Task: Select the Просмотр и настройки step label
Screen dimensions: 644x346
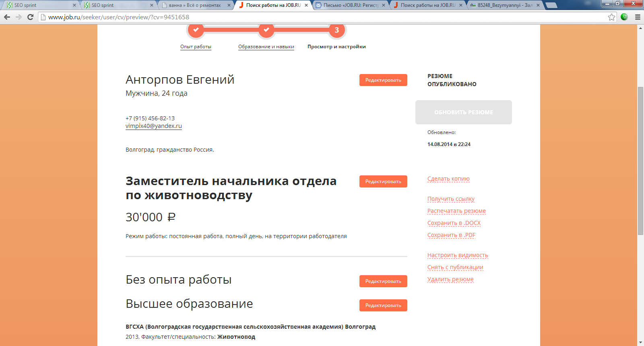Action: point(336,47)
